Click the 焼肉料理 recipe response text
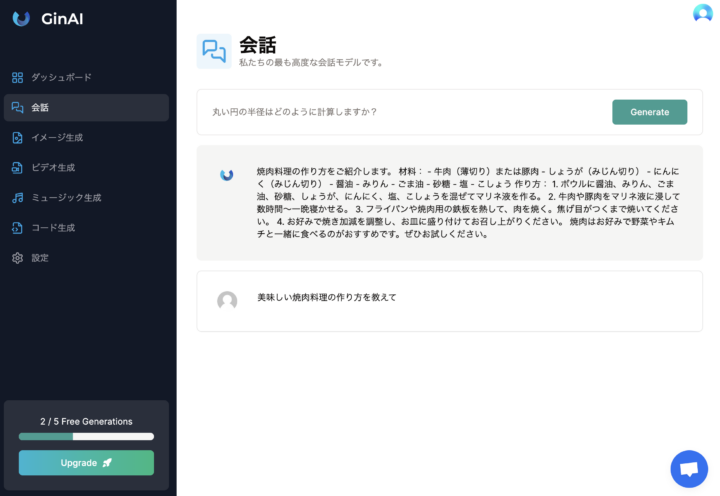This screenshot has height=496, width=720. (x=468, y=203)
